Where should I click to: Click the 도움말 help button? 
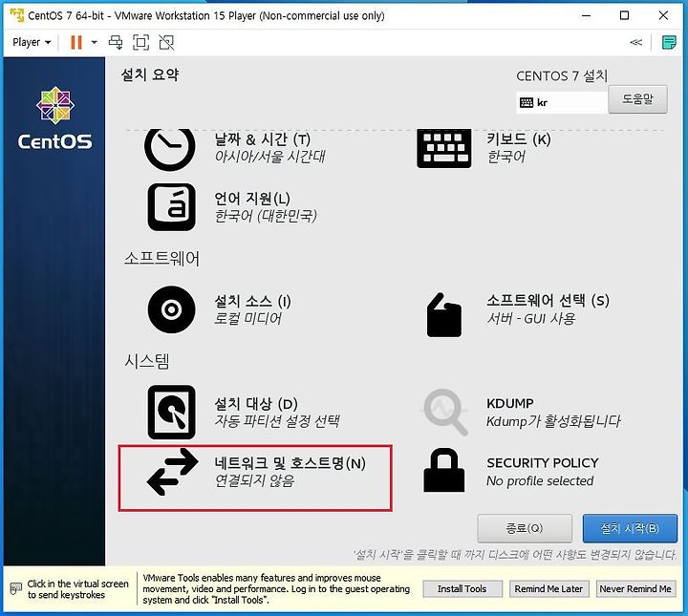coord(637,99)
